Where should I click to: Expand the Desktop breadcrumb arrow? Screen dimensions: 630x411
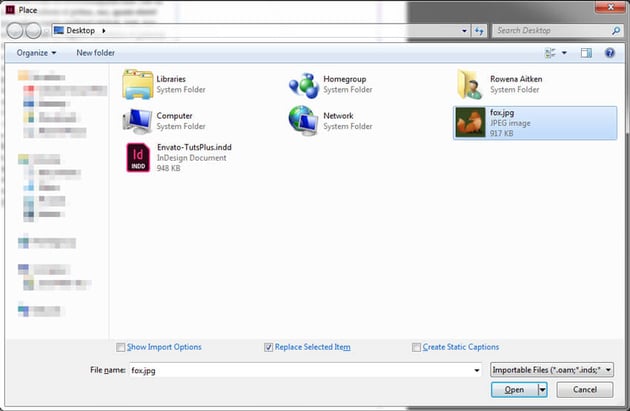[104, 31]
